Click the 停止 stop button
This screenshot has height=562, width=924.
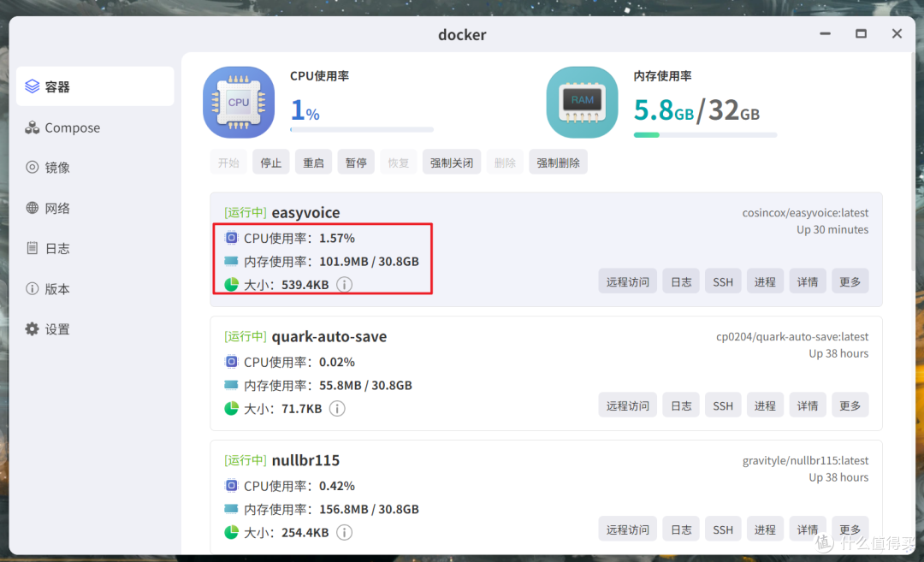271,163
